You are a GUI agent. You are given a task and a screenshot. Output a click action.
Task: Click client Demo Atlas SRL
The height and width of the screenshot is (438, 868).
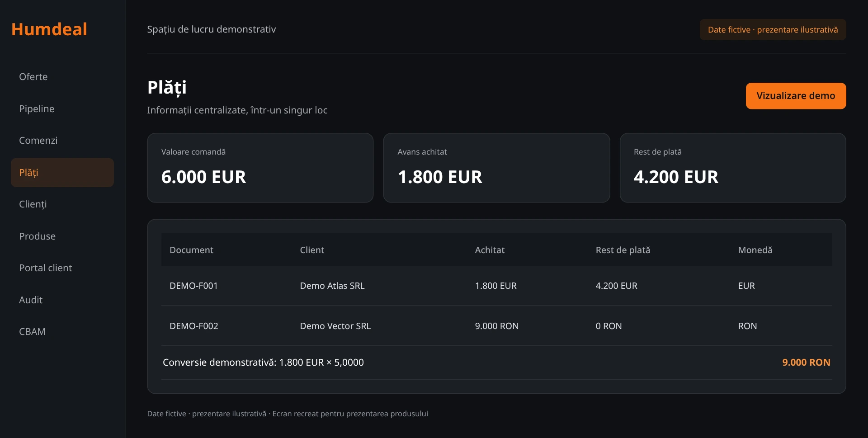332,286
